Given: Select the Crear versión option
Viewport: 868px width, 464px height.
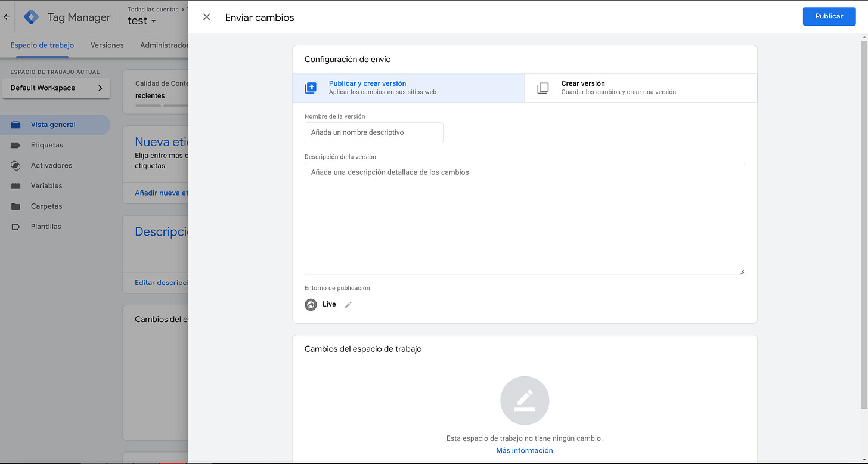Looking at the screenshot, I should point(641,88).
